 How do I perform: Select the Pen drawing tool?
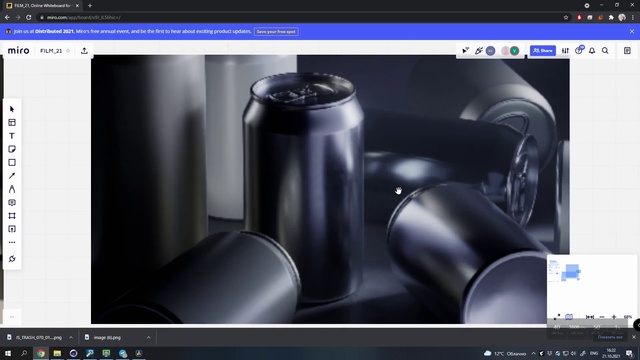tap(12, 189)
